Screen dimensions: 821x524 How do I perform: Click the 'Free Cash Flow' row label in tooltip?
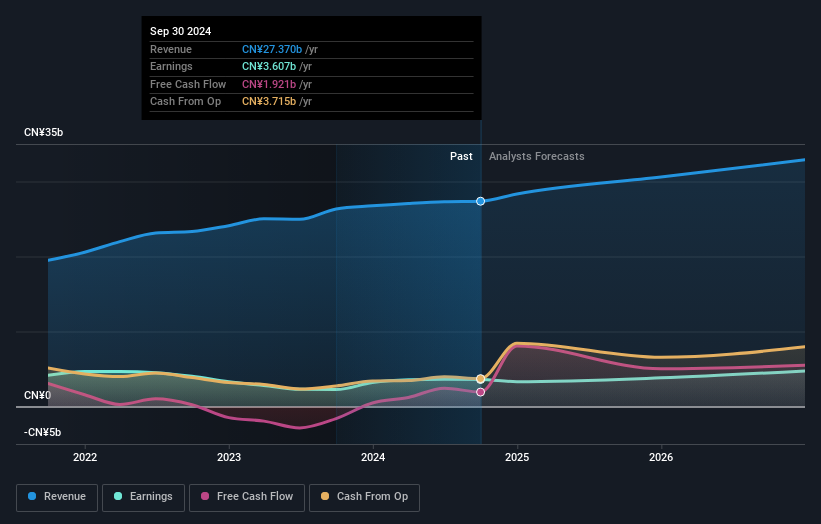(x=188, y=84)
